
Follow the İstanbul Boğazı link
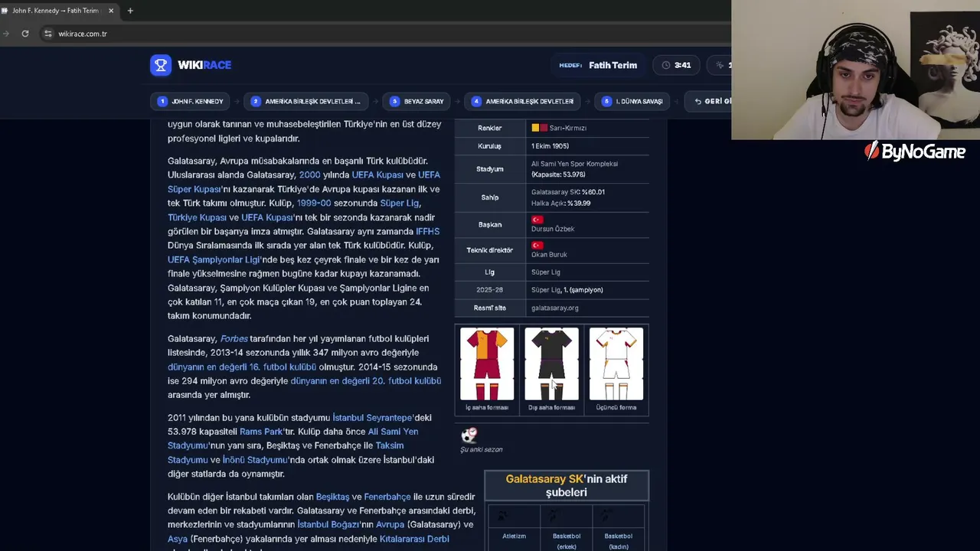click(328, 524)
